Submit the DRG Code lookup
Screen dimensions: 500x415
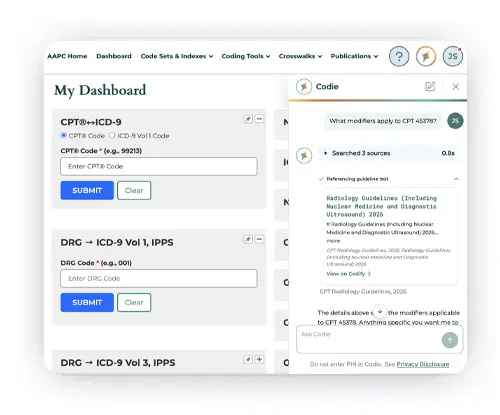(87, 302)
